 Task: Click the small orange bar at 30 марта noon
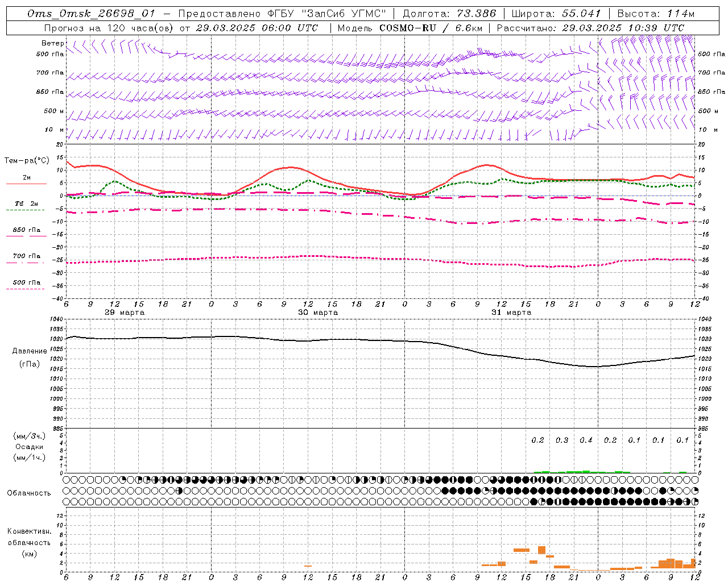pos(308,566)
